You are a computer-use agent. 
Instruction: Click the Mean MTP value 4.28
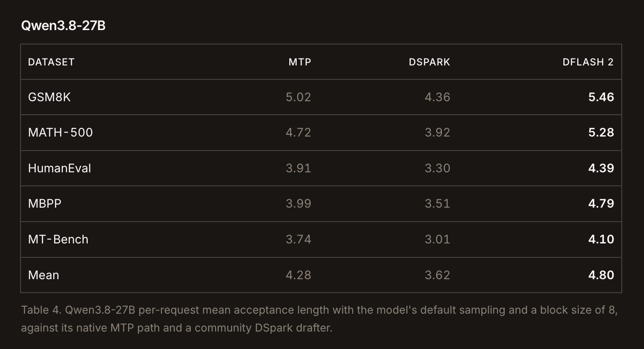click(298, 275)
